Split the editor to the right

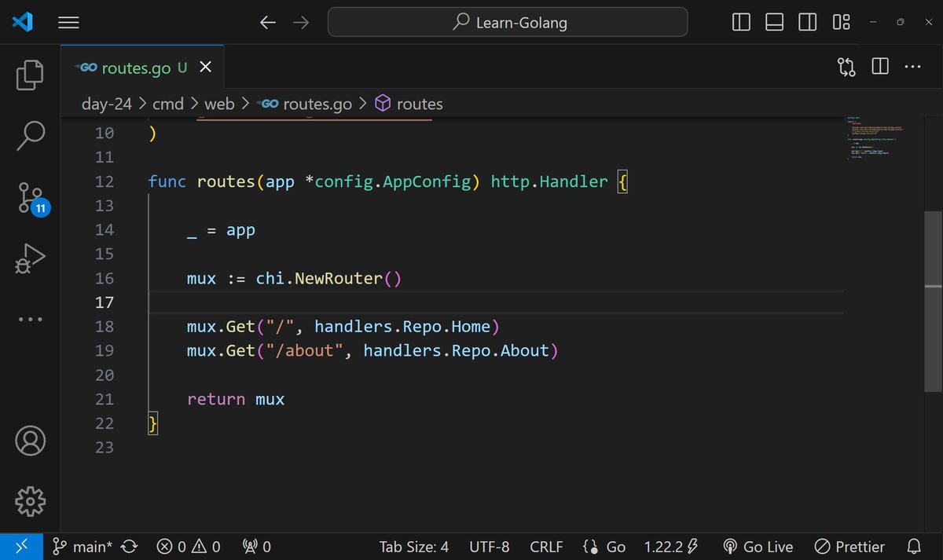(x=880, y=68)
